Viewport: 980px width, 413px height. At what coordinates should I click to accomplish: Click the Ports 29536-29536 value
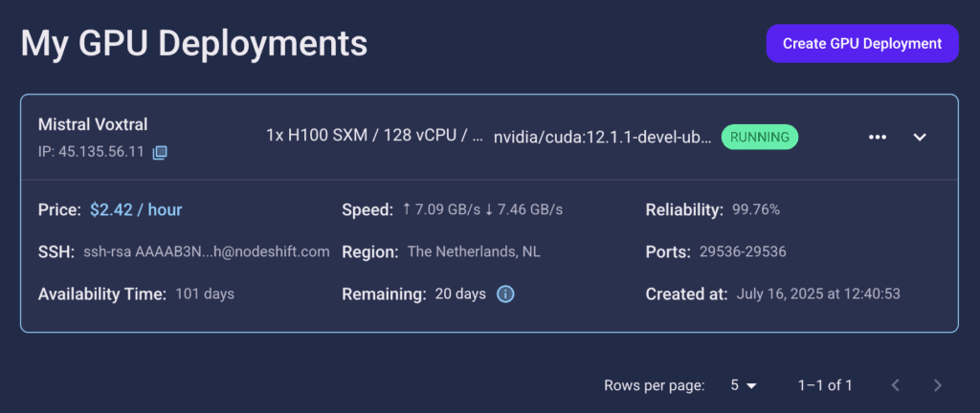point(743,252)
